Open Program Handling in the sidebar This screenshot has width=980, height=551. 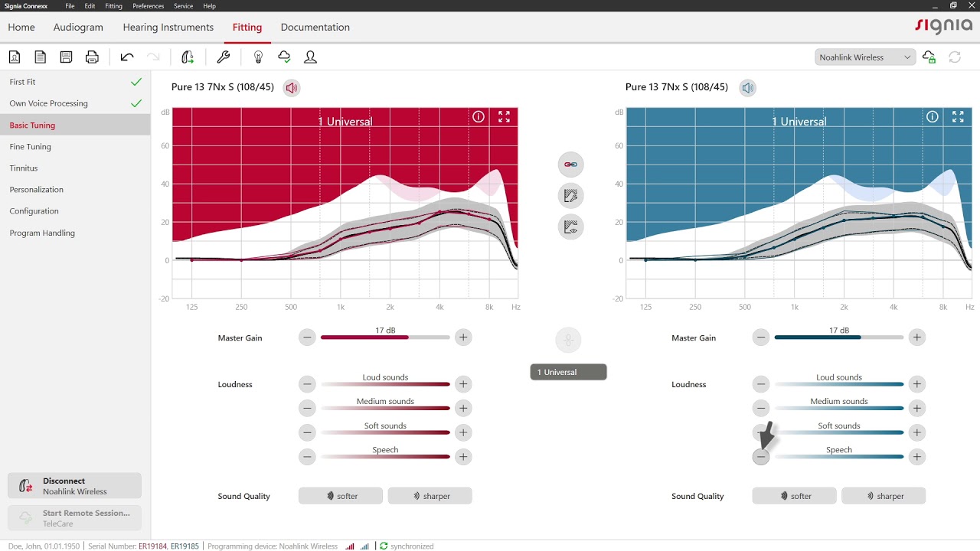point(75,233)
